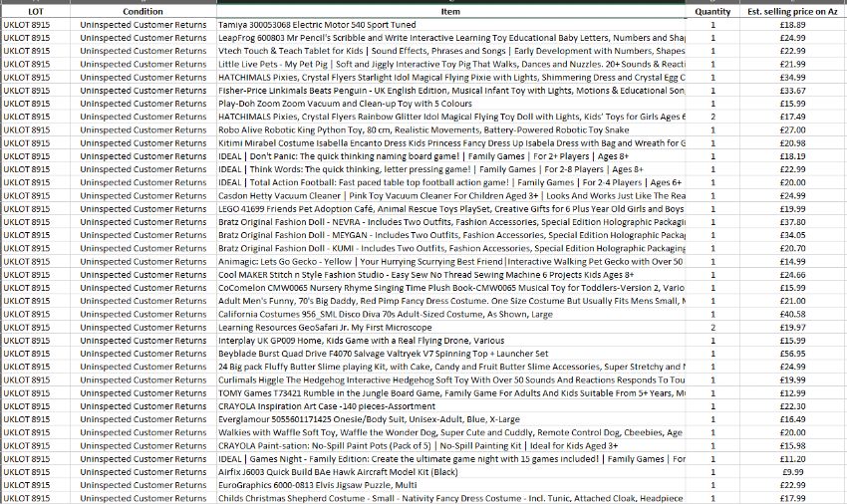Screen dimensions: 847x504
Task: Select quantity 2 in Rainbow Glitter Idol row
Action: [712, 117]
